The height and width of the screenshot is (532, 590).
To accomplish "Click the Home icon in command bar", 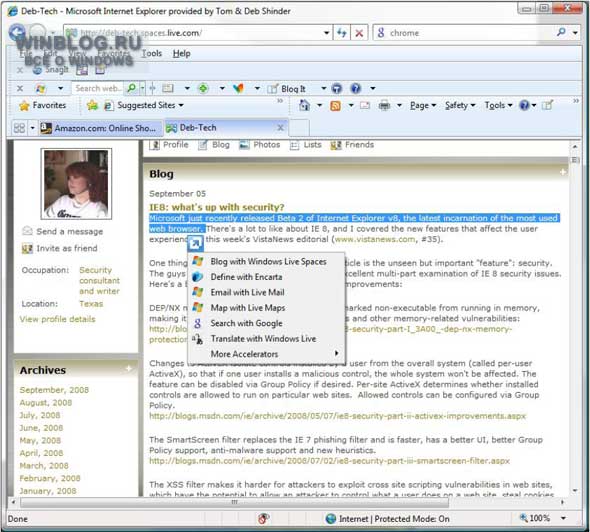I will 304,105.
